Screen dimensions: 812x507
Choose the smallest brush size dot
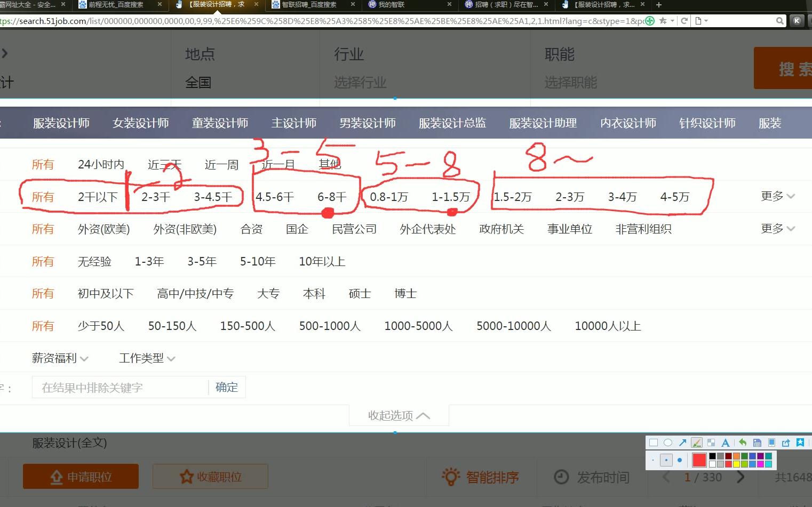(653, 460)
